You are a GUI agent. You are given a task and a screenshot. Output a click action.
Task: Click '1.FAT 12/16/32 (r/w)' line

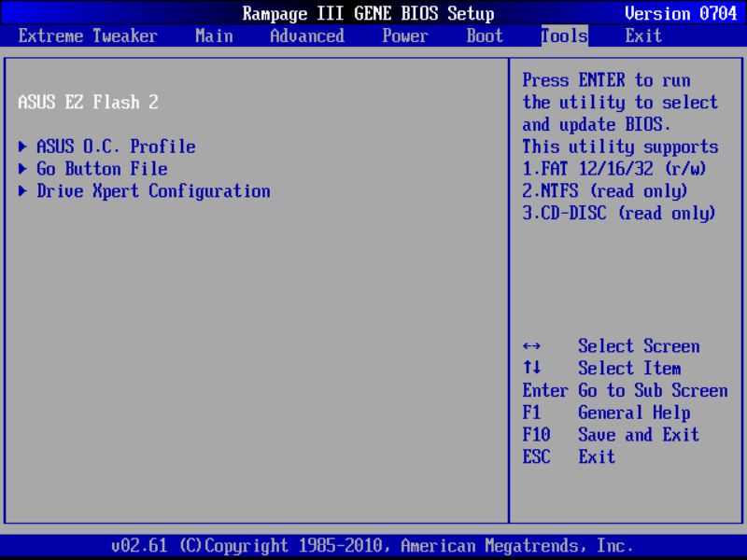click(614, 169)
